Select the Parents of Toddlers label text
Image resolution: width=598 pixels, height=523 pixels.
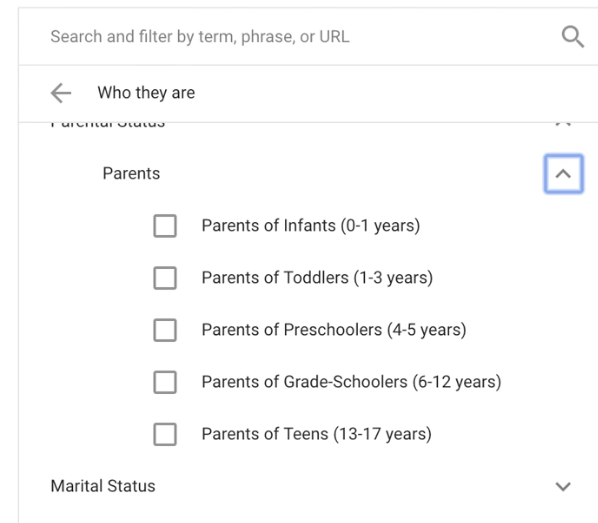click(317, 278)
